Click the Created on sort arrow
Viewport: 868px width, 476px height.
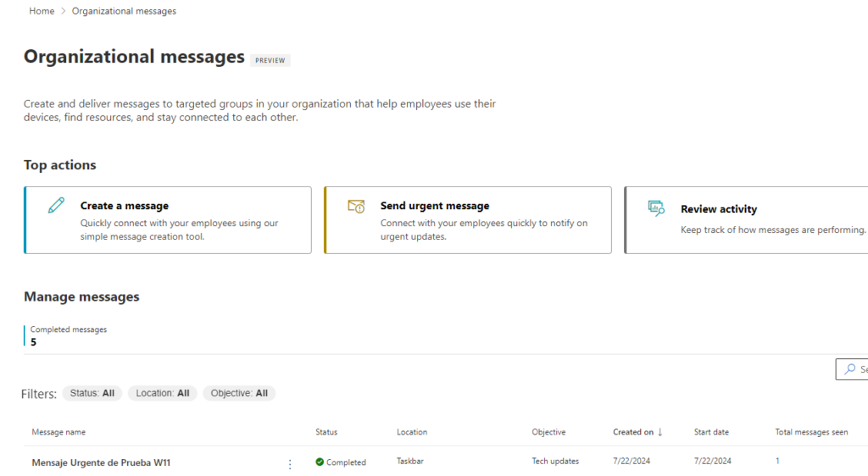coord(660,432)
